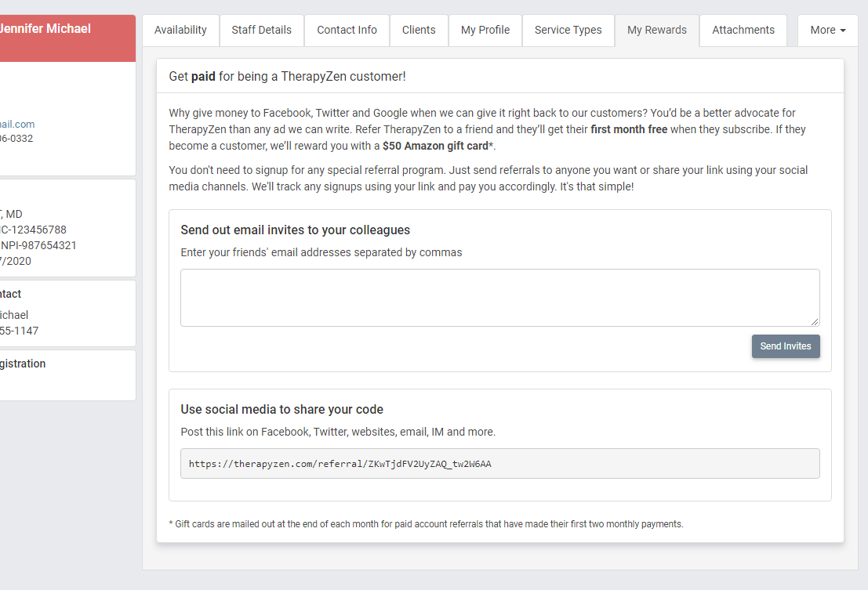
Task: Click the gift cards footnote text
Action: coord(427,523)
